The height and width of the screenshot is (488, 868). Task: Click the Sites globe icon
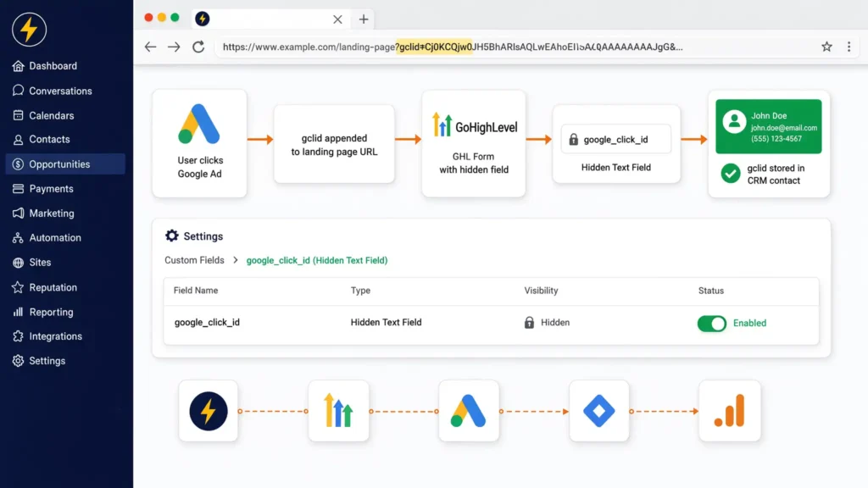(x=19, y=263)
